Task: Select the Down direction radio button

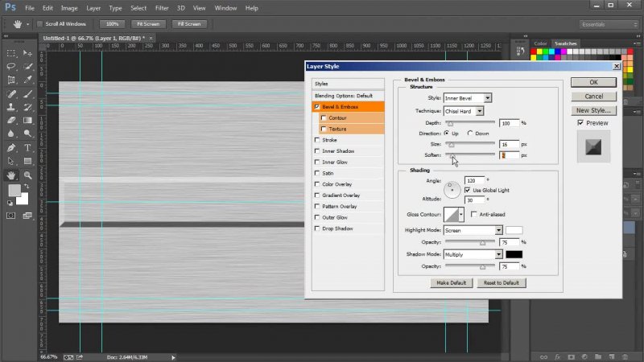Action: click(x=470, y=134)
